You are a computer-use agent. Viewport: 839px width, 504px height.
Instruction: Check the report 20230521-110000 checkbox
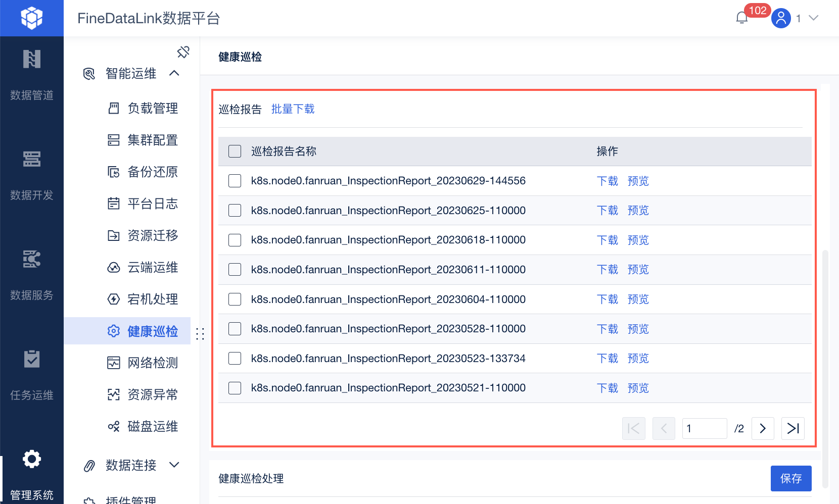[x=235, y=388]
